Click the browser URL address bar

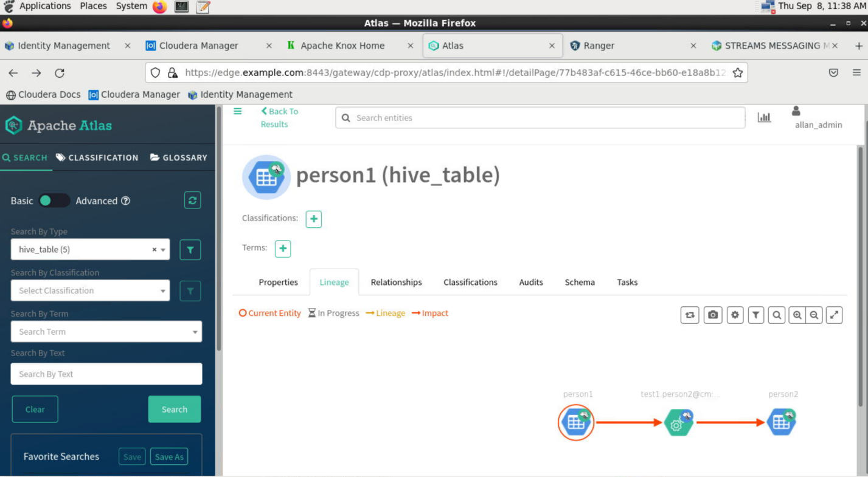point(446,73)
